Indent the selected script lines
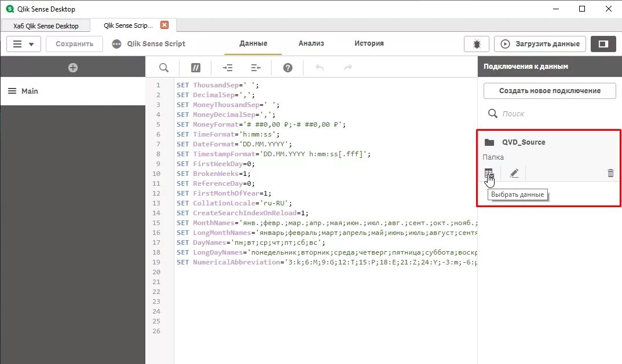 click(228, 68)
